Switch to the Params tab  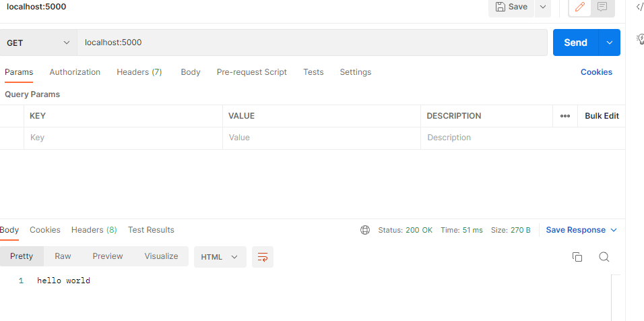click(18, 72)
